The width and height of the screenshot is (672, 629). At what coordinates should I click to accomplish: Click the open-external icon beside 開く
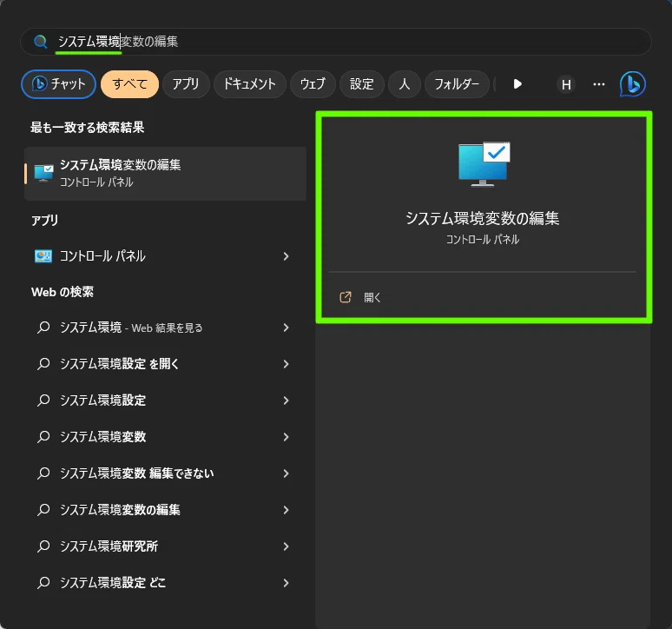pos(346,297)
